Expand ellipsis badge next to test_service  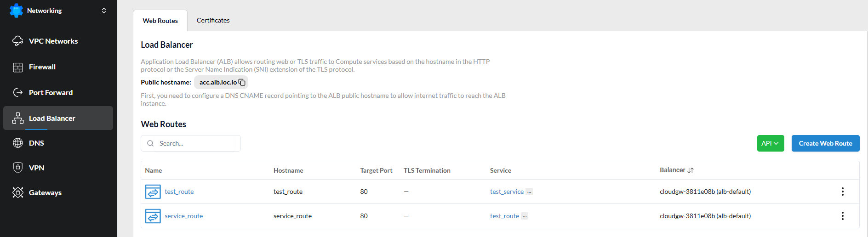[529, 192]
